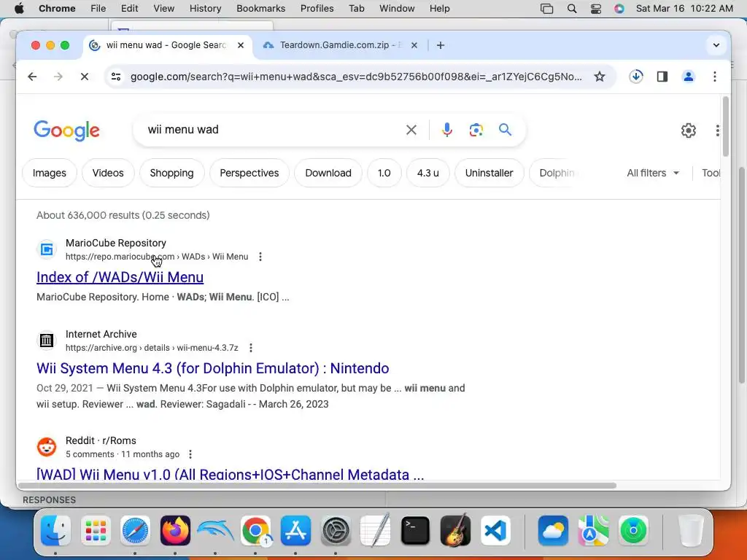Open options for Reddit r/Roms result

click(x=190, y=454)
